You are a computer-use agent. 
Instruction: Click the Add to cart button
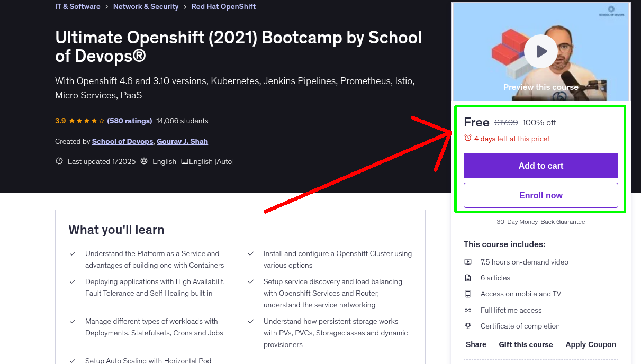click(540, 166)
